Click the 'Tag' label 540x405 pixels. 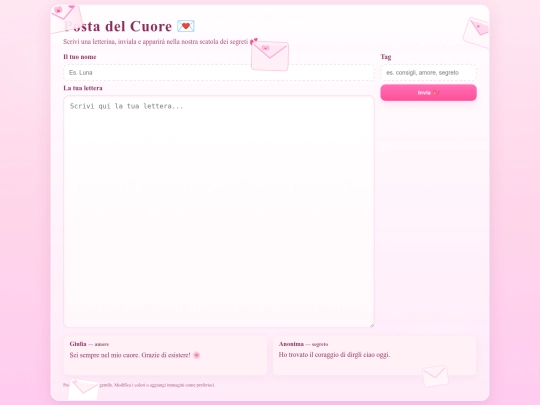click(386, 57)
